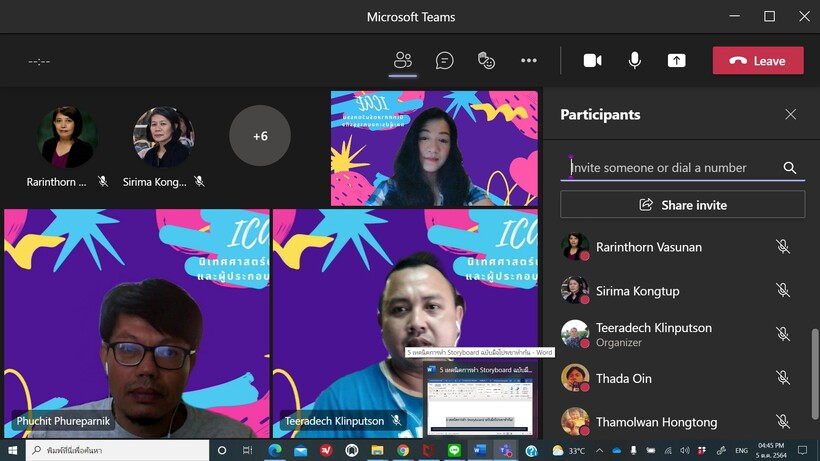Show hidden system tray icons

tap(599, 450)
